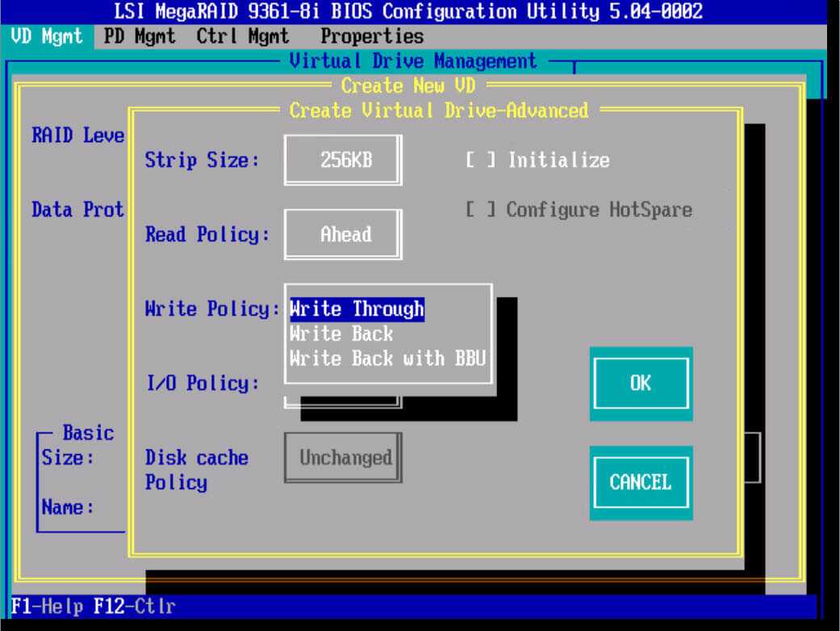Click the Name field label
The image size is (840, 631).
(x=68, y=508)
